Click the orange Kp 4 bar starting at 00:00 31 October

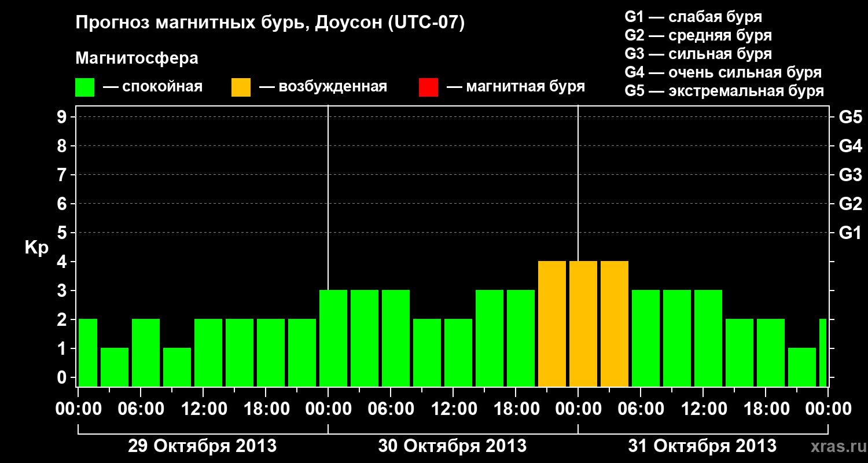point(583,324)
